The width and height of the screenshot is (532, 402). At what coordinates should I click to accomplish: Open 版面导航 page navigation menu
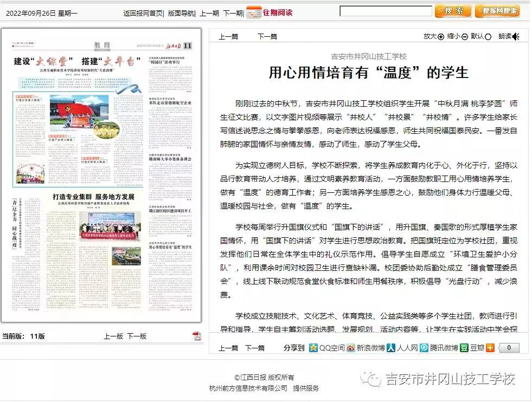pyautogui.click(x=181, y=14)
